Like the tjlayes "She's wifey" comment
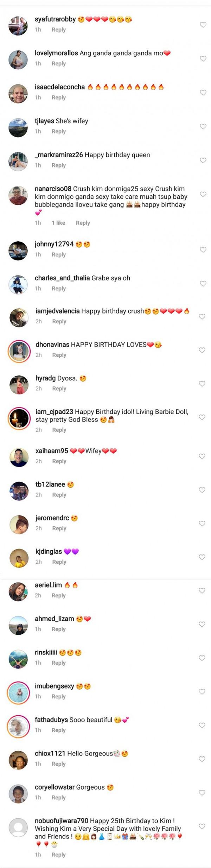The height and width of the screenshot is (868, 211). [x=203, y=126]
